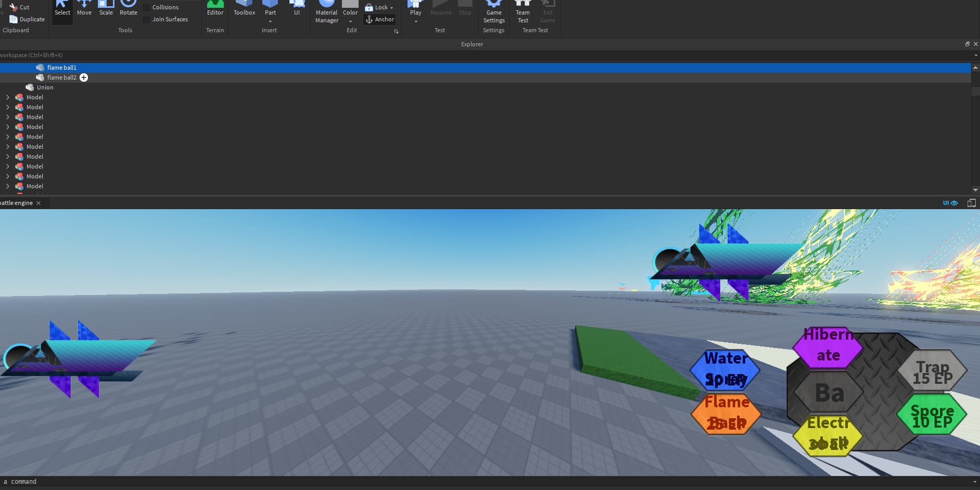The height and width of the screenshot is (490, 980).
Task: Open the Part type dropdown arrow
Action: (270, 21)
